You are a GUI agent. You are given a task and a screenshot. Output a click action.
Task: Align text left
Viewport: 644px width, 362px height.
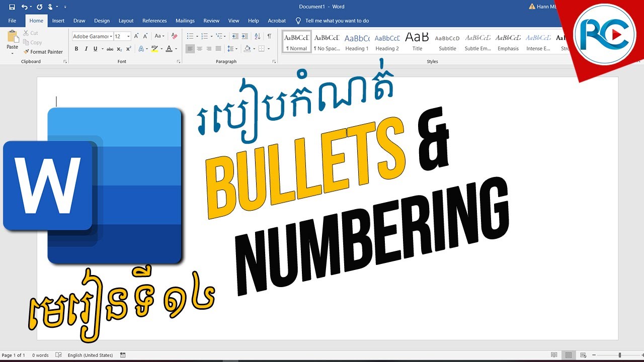click(x=190, y=49)
